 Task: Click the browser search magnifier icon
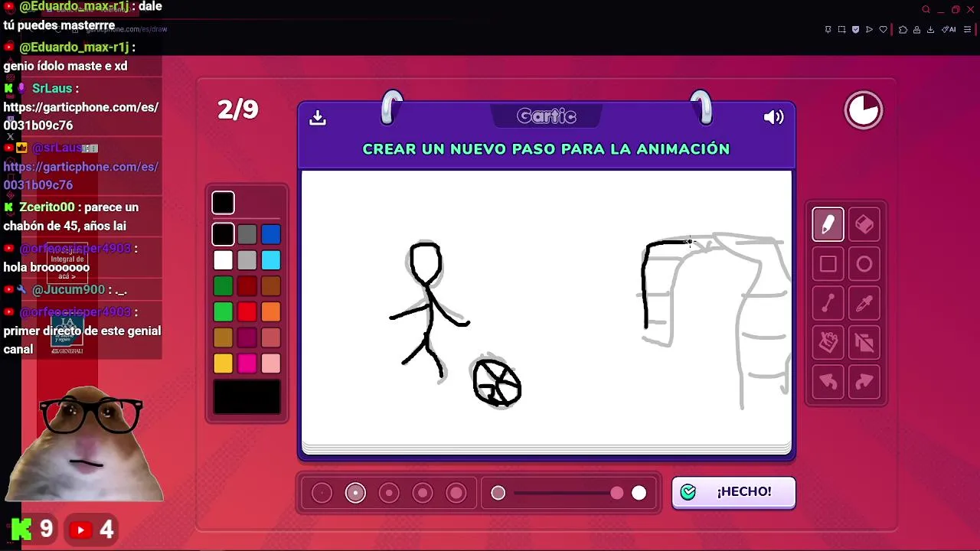click(926, 10)
